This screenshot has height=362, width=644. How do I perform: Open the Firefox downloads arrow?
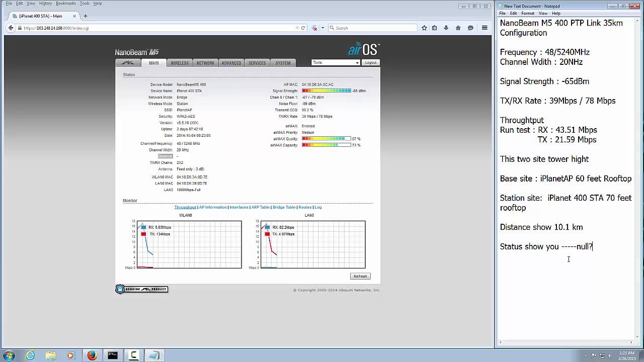pos(446,28)
